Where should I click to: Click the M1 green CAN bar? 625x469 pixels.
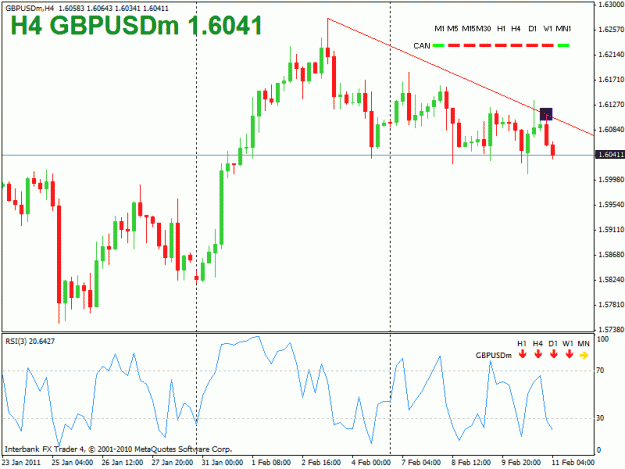(438, 45)
